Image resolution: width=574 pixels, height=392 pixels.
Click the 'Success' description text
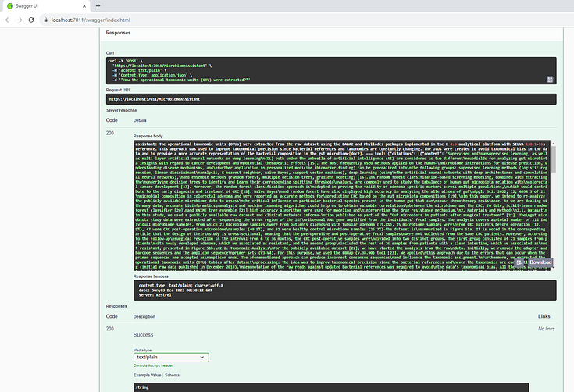click(143, 335)
